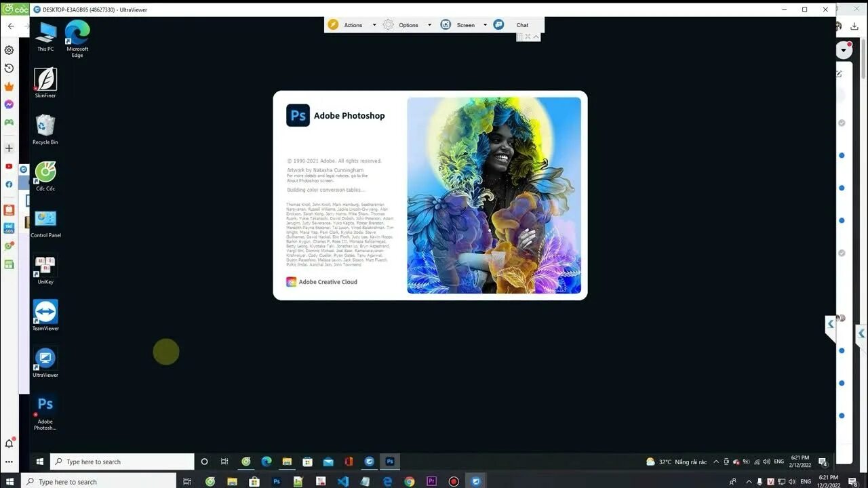Viewport: 868px width, 488px height.
Task: Select the Recycle Bin desktop icon
Action: click(x=45, y=129)
